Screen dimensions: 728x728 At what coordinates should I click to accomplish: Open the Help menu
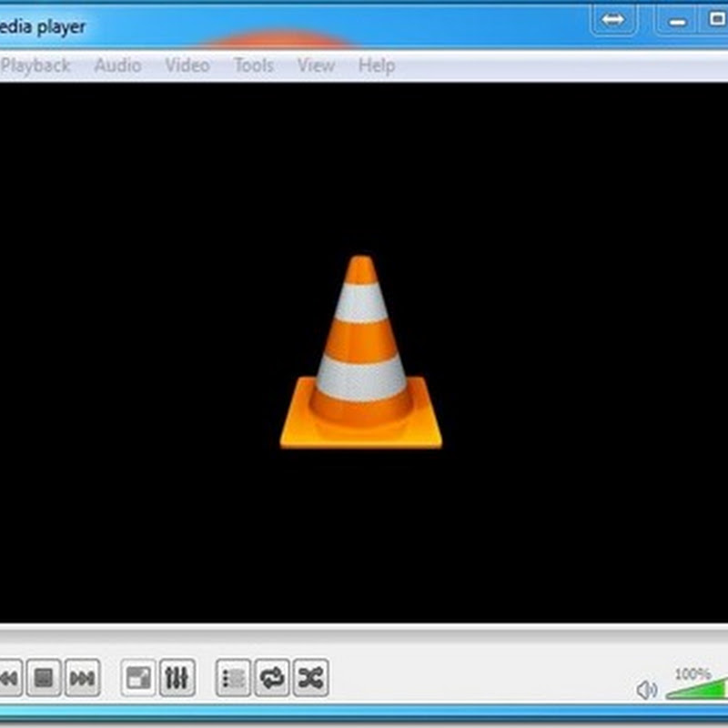tap(377, 66)
